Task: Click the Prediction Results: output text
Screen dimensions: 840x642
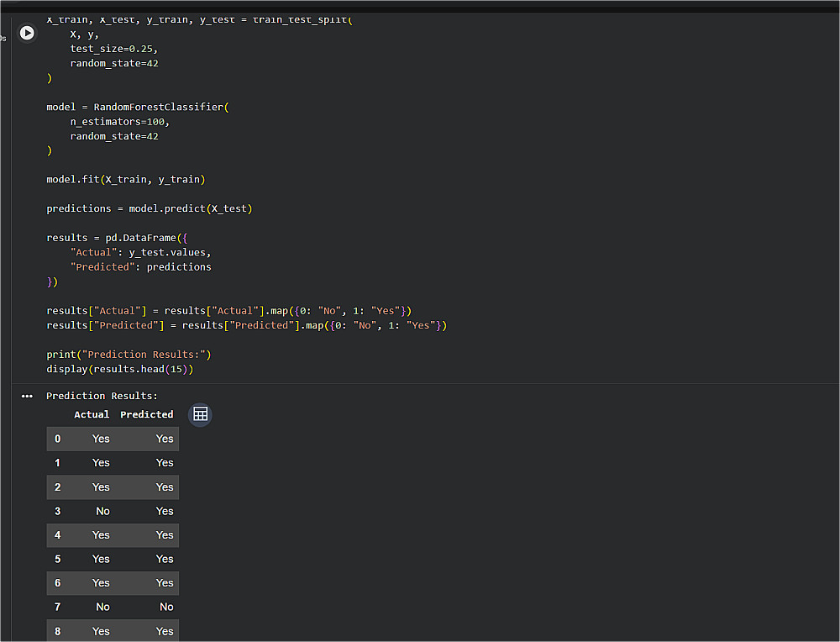Action: [x=102, y=396]
